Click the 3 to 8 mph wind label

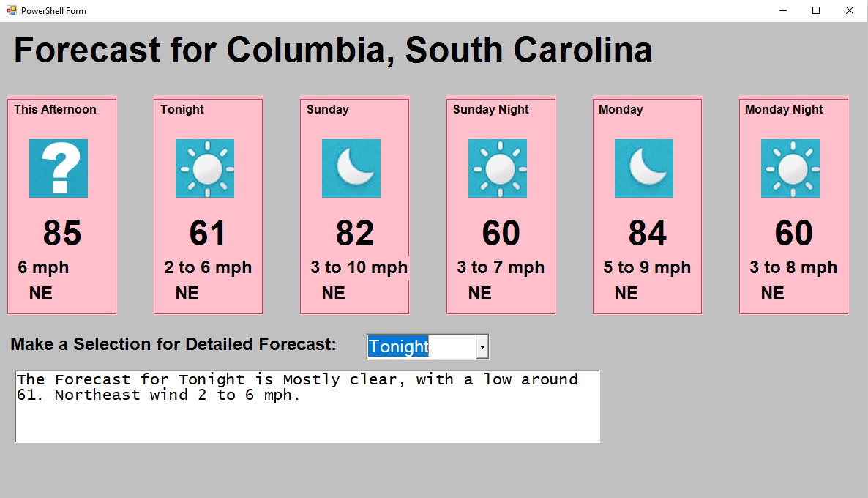click(x=793, y=267)
